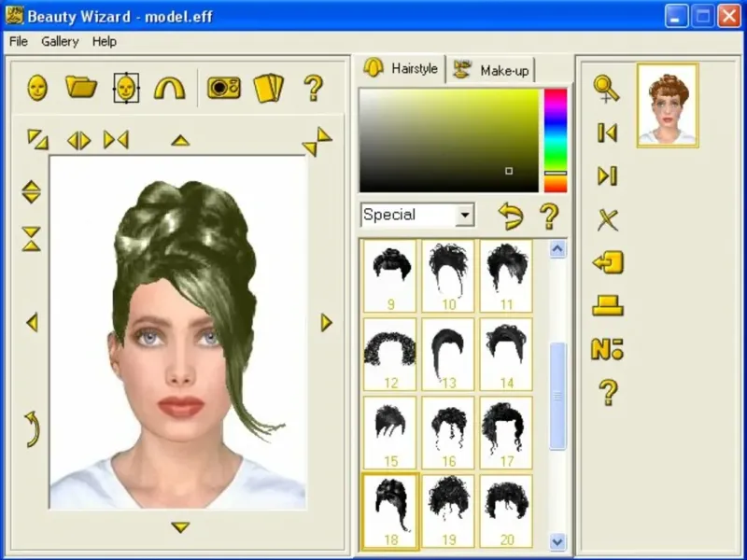Click the diagonal enlarge arrows at top right
This screenshot has height=560, width=747.
(x=317, y=142)
